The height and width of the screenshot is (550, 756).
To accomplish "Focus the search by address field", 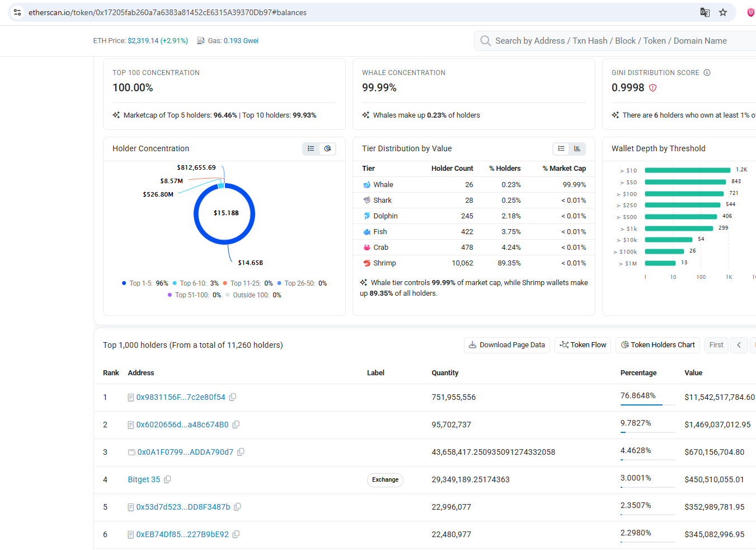I will point(616,41).
